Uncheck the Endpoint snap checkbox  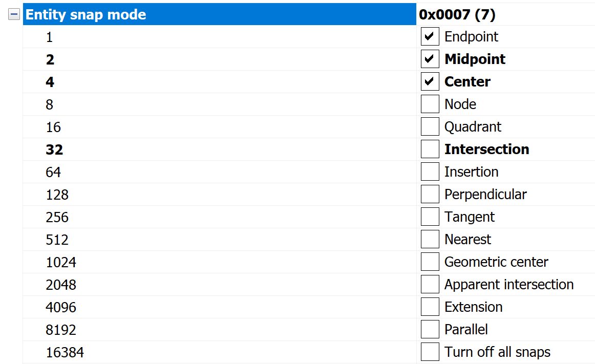(x=430, y=37)
